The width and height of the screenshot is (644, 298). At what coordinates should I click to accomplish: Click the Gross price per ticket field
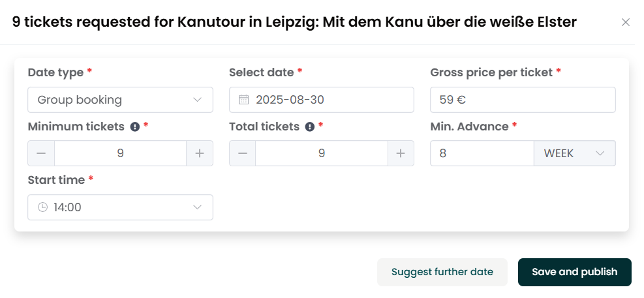tap(523, 100)
